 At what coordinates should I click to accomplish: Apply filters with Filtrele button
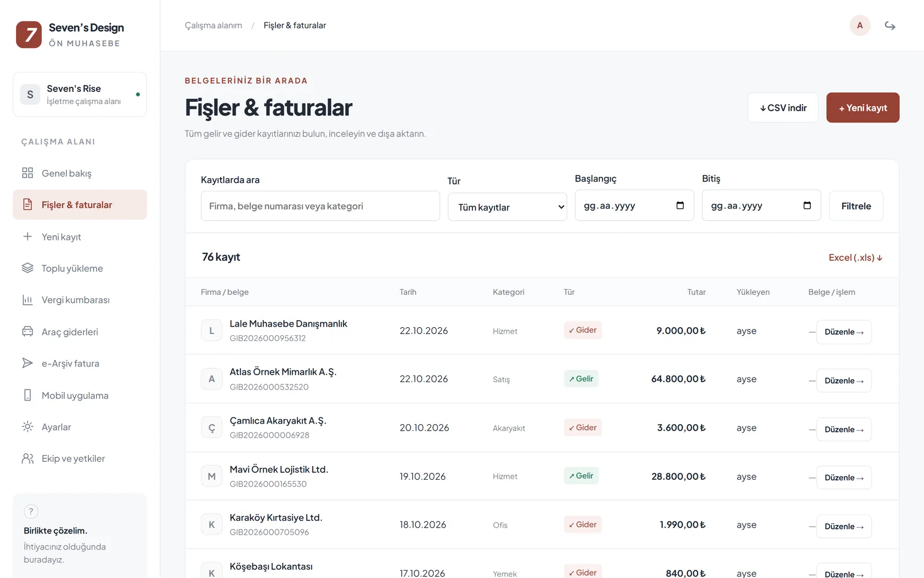click(856, 206)
